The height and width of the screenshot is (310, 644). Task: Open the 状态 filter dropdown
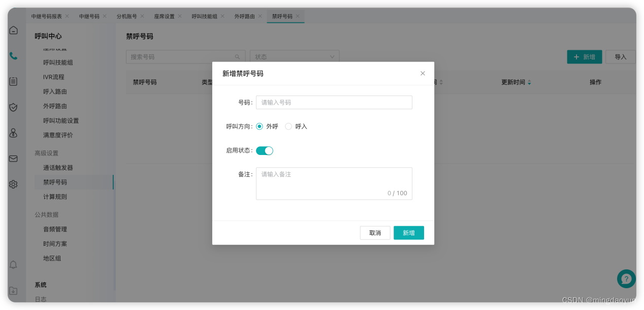click(x=295, y=56)
